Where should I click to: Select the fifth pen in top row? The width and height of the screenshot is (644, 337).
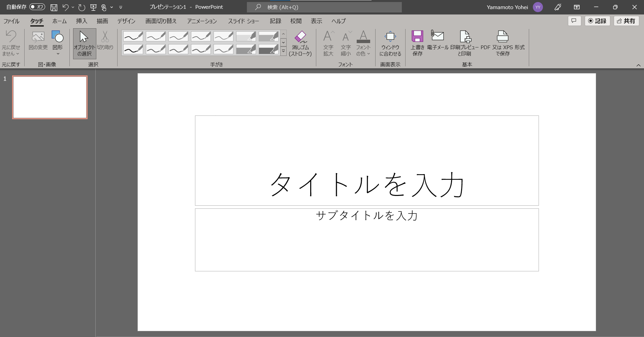tap(223, 36)
